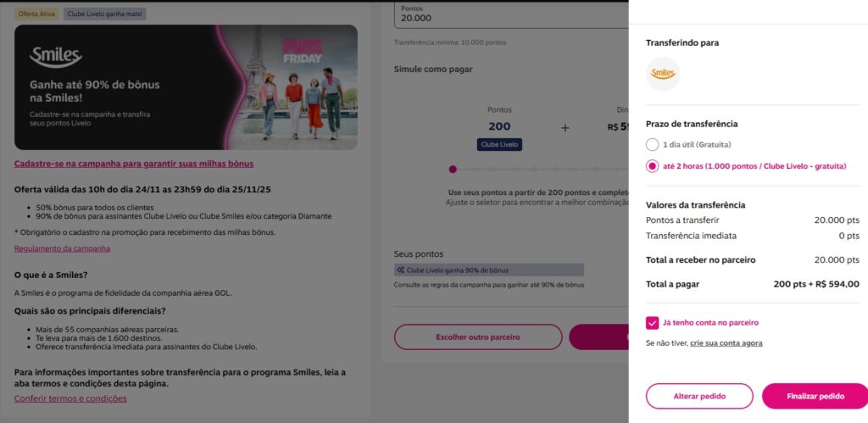Image resolution: width=868 pixels, height=423 pixels.
Task: Click the Finalizar pedido button
Action: coord(815,397)
